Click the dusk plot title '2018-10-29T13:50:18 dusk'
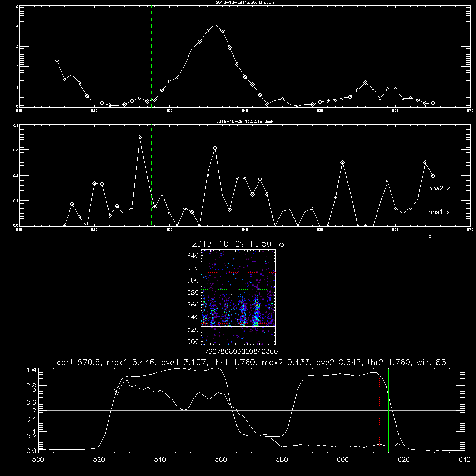Viewport: 476px width, 476px height. tap(245, 121)
